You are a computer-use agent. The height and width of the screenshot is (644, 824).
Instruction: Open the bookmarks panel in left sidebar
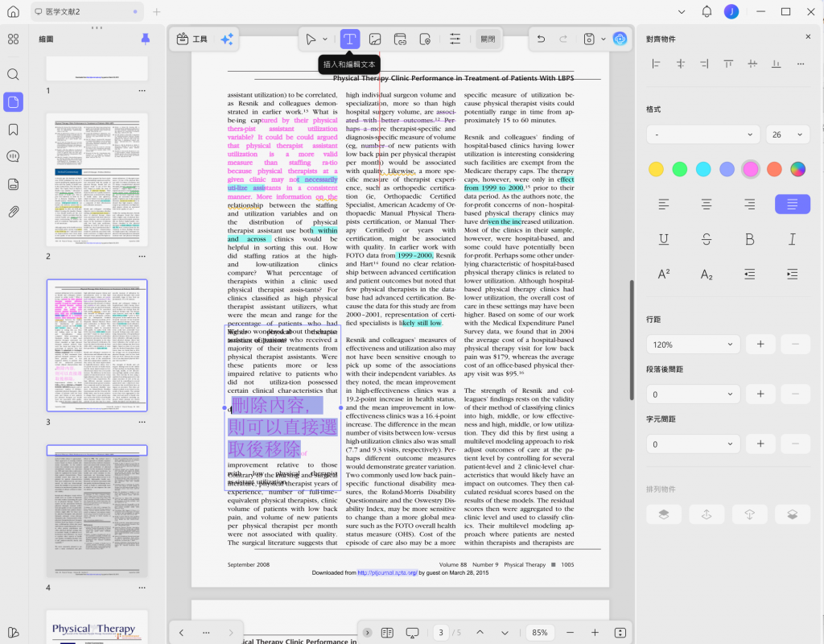[x=13, y=130]
